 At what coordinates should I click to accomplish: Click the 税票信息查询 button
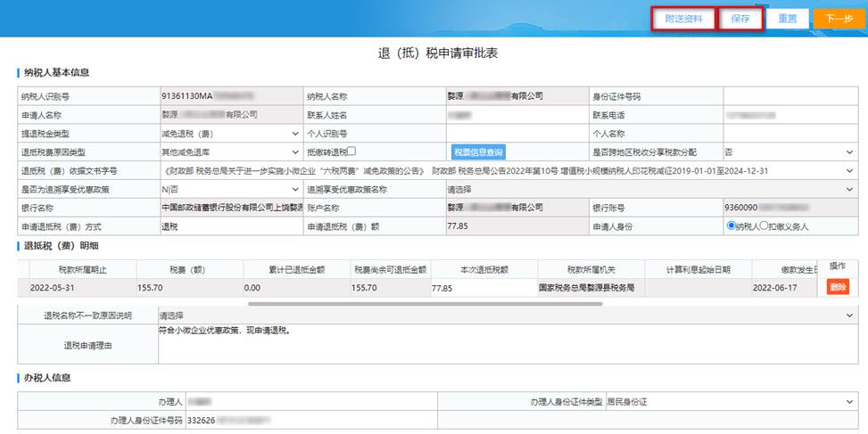coord(478,152)
